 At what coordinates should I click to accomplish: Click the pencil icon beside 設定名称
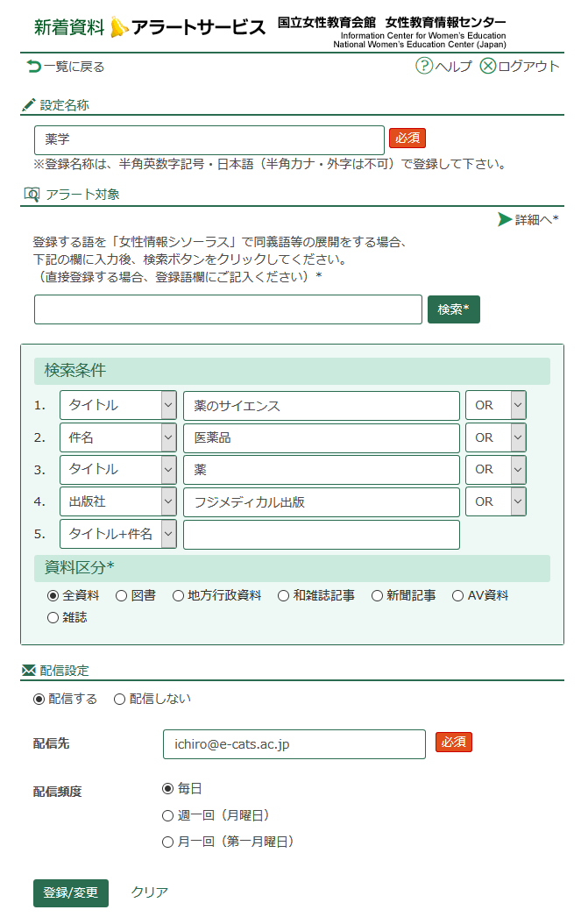click(29, 105)
